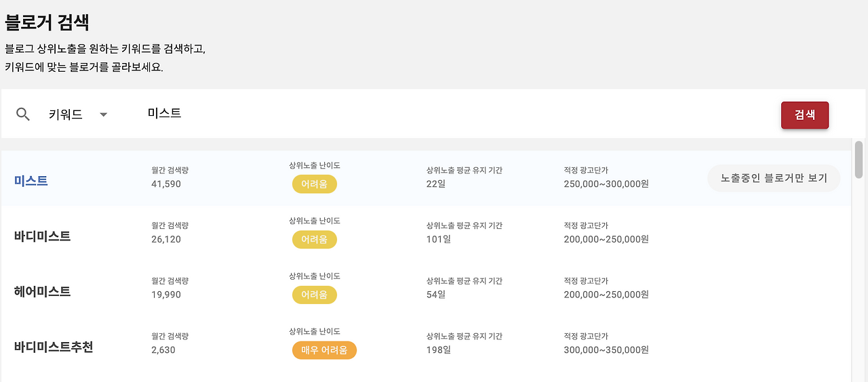The image size is (868, 382).
Task: Click monthly search volume 2,630
Action: tap(163, 350)
